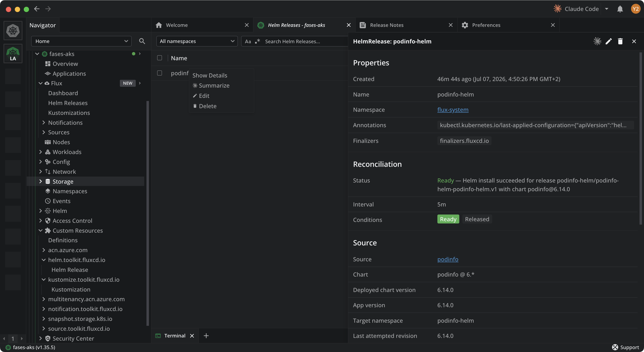
Task: Click the next page arrow at bottom left
Action: point(22,339)
